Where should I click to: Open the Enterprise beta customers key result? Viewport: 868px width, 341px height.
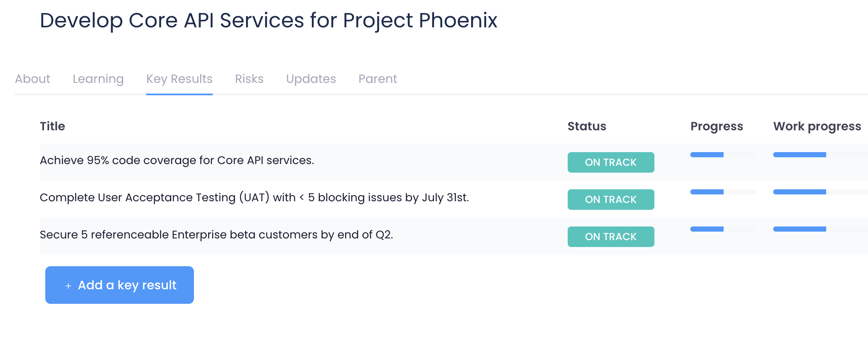click(216, 235)
